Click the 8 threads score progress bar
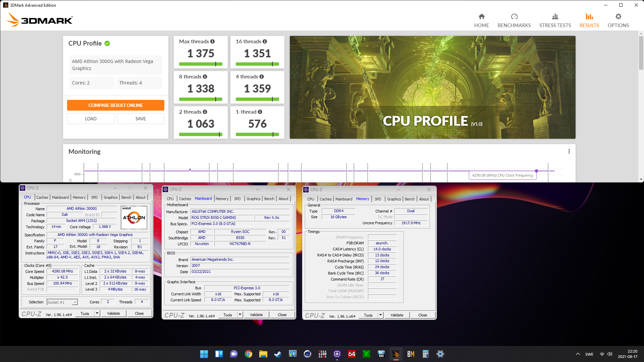Image resolution: width=644 pixels, height=362 pixels. [201, 99]
